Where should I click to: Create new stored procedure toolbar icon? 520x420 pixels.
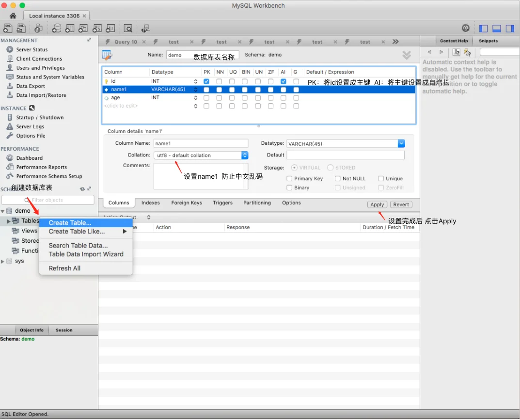[x=97, y=28]
